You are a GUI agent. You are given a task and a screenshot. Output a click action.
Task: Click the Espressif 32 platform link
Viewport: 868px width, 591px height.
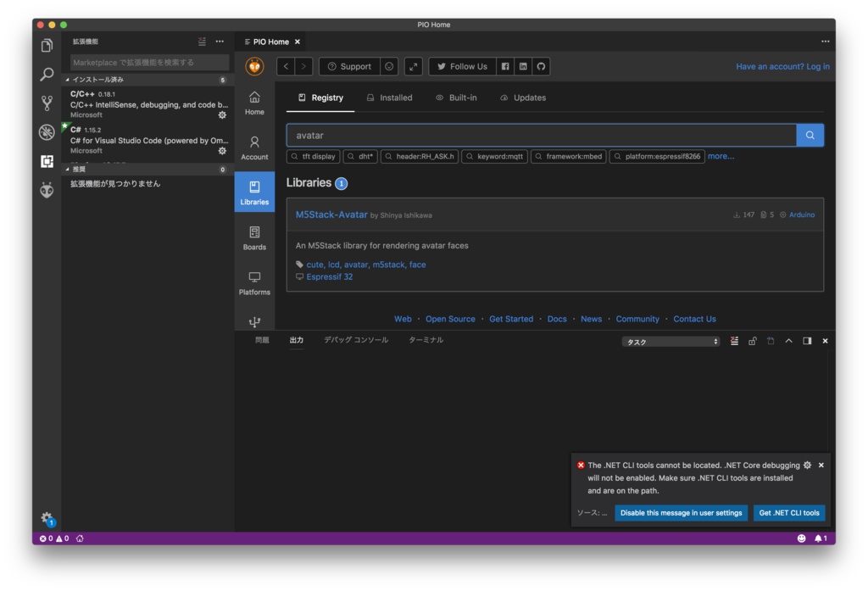pyautogui.click(x=330, y=276)
